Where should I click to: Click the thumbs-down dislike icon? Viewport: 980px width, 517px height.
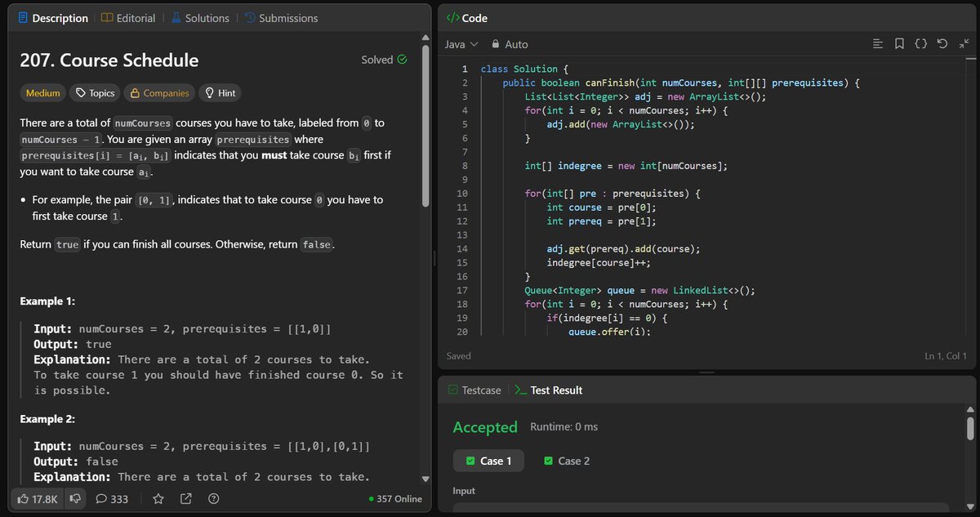click(x=74, y=498)
